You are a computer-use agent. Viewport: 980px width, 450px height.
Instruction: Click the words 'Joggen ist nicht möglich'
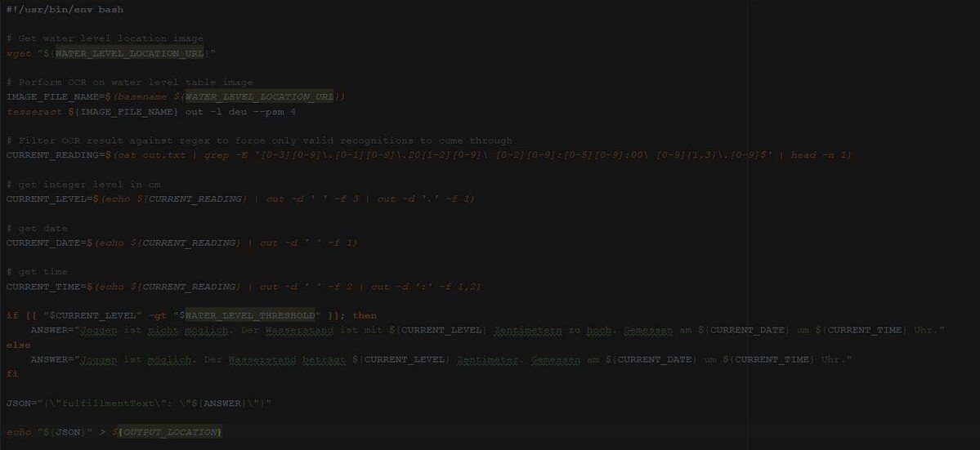(x=154, y=330)
